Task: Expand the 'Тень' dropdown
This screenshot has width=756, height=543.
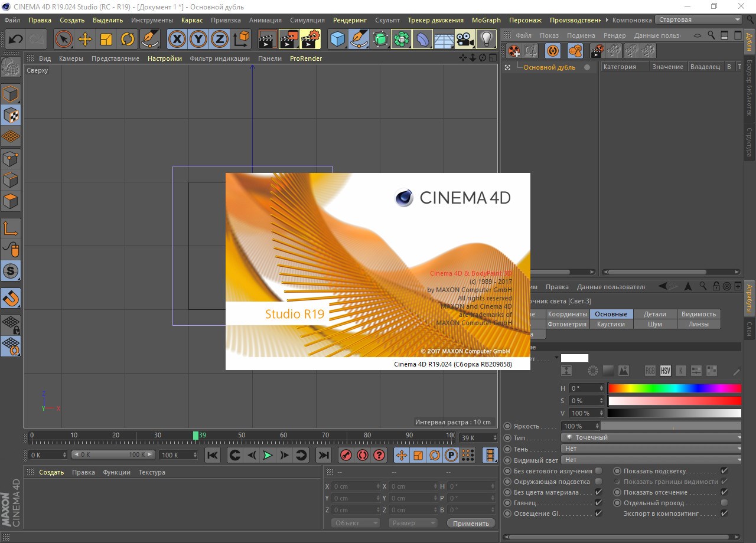Action: point(651,449)
